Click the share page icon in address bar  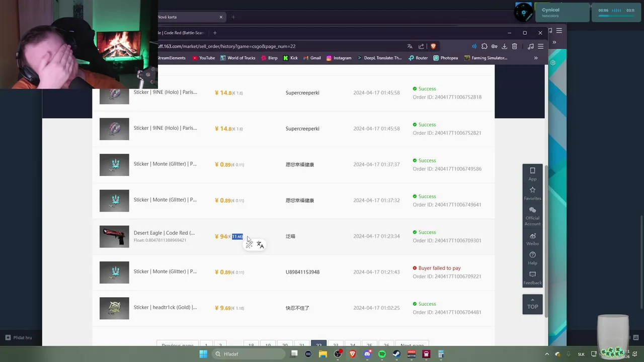[x=421, y=46]
